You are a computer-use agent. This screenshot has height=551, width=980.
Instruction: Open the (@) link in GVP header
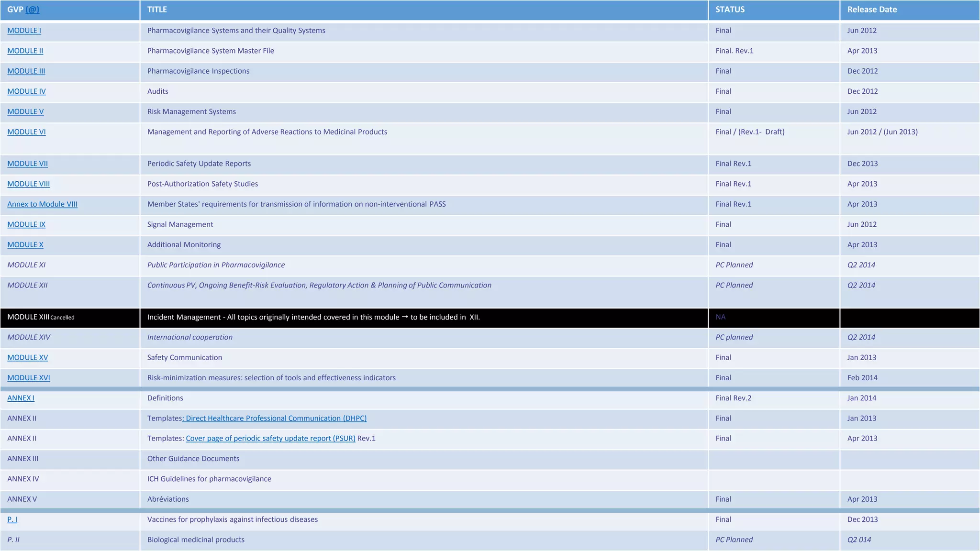coord(33,10)
